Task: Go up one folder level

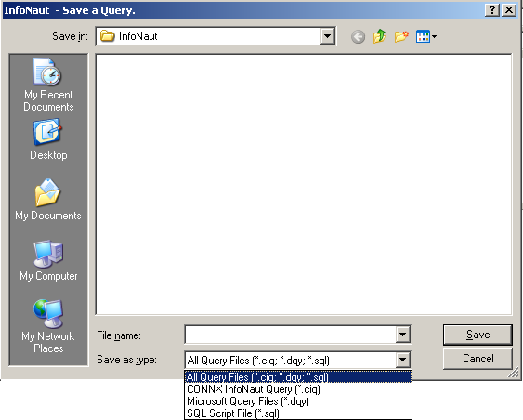Action: [x=380, y=36]
